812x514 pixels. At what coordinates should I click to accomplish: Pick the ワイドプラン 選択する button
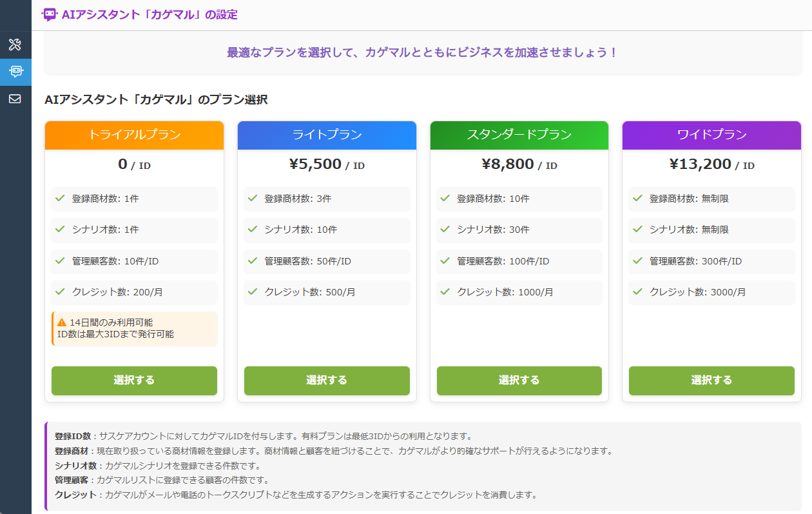pyautogui.click(x=711, y=381)
